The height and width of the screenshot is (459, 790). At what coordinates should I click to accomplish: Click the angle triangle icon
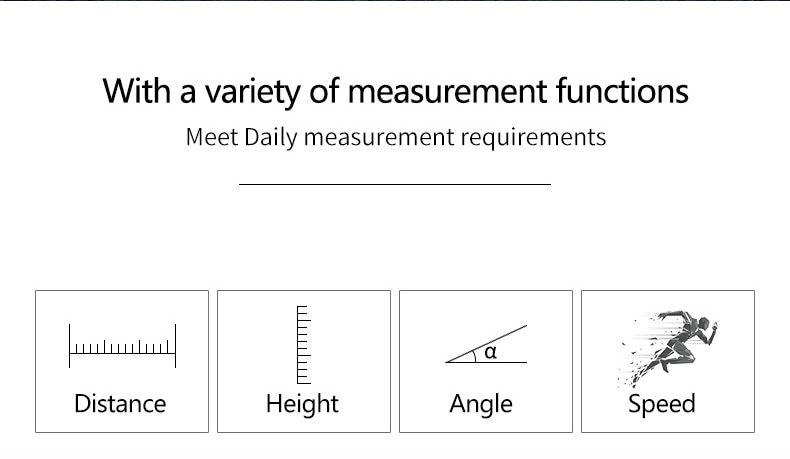pyautogui.click(x=486, y=344)
